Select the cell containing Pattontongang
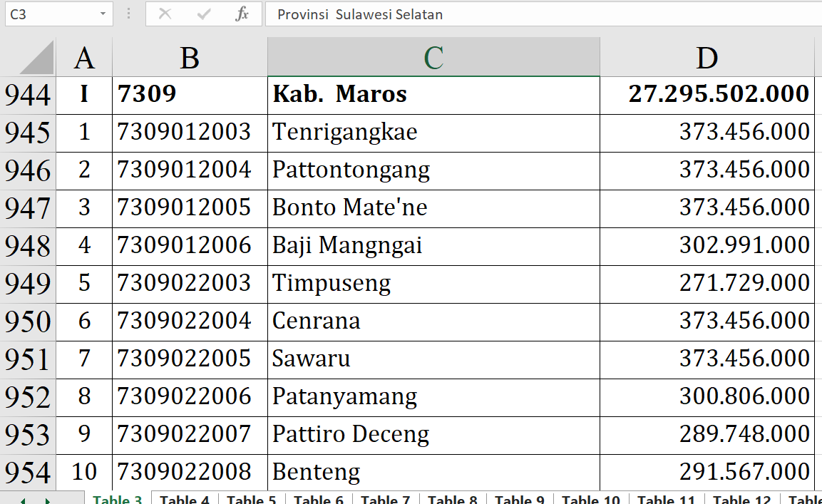The height and width of the screenshot is (504, 822). [433, 170]
